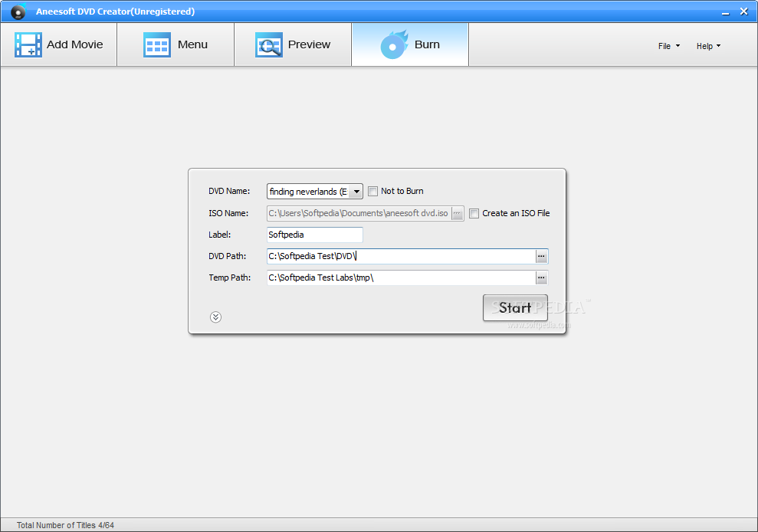Browse for Temp Path folder
The height and width of the screenshot is (532, 758).
coord(541,277)
